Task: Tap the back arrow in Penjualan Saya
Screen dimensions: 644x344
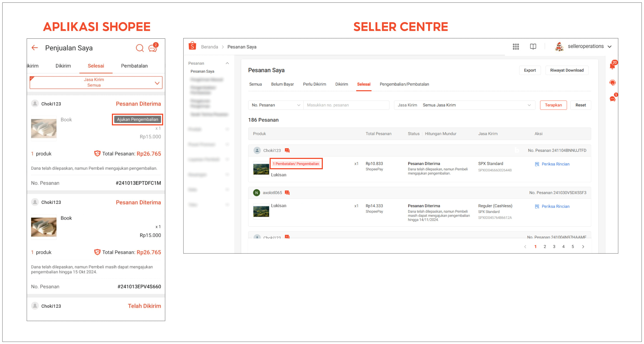Action: [35, 48]
